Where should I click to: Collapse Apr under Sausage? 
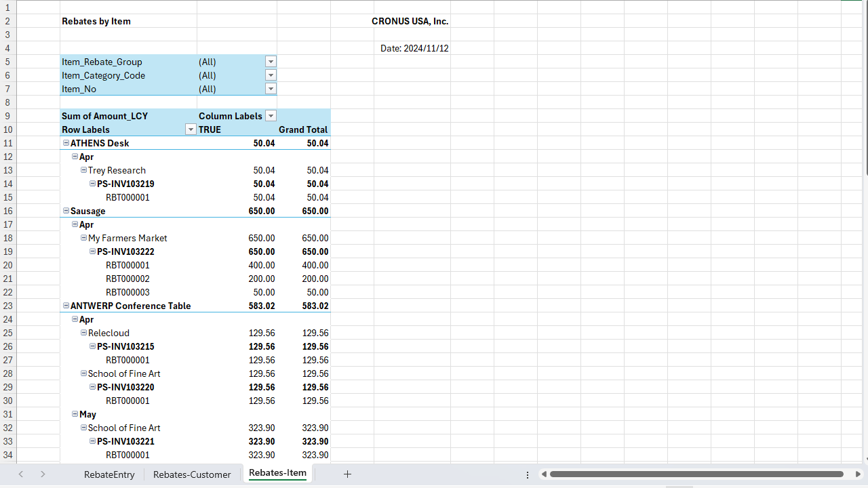(75, 224)
